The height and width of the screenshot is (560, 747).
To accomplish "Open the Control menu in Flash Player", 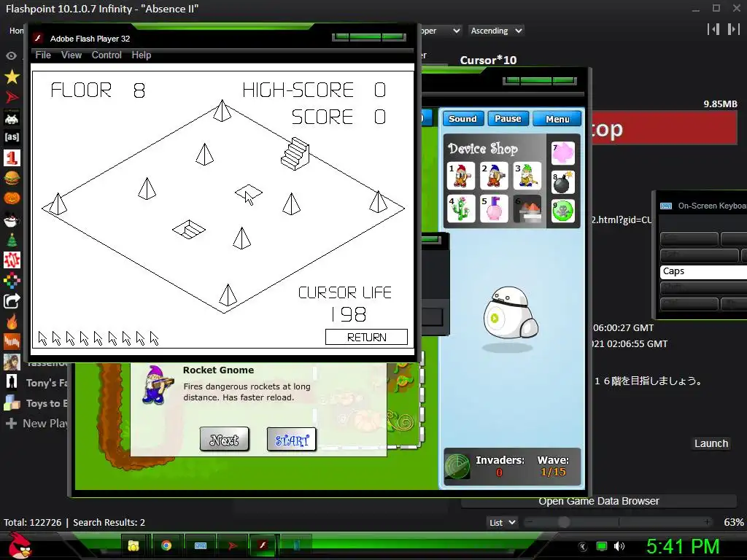I will [107, 55].
